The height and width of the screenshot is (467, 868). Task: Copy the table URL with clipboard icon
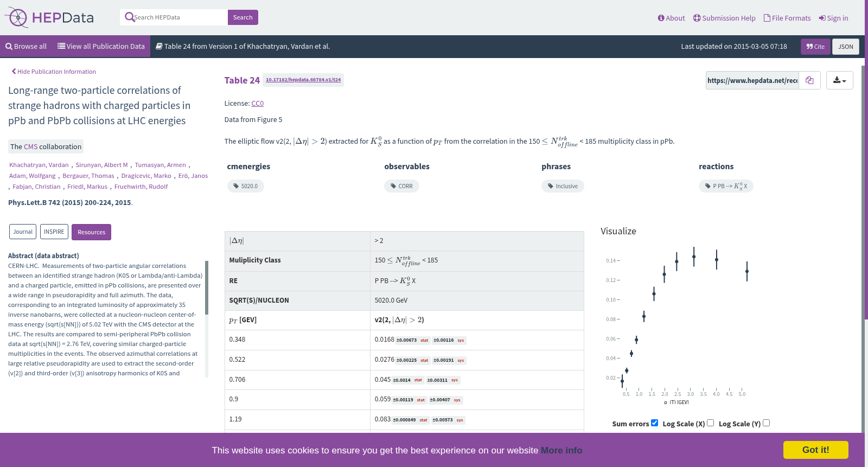pos(809,80)
